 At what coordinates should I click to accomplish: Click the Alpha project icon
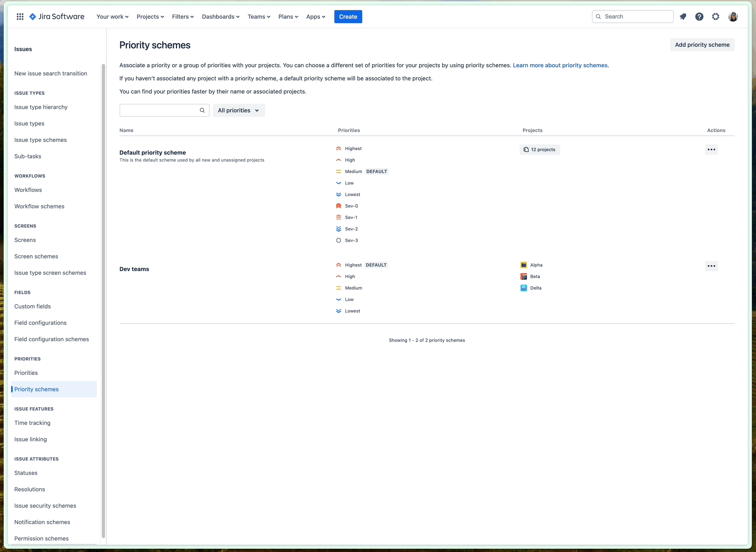[524, 265]
